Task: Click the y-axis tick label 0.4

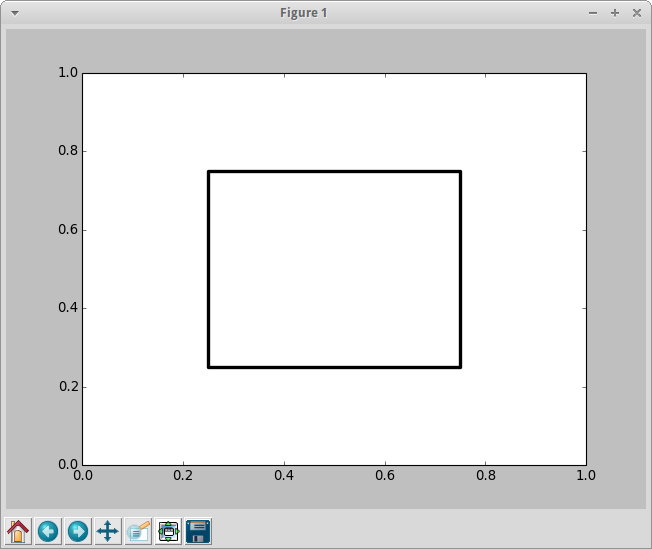Action: tap(68, 307)
